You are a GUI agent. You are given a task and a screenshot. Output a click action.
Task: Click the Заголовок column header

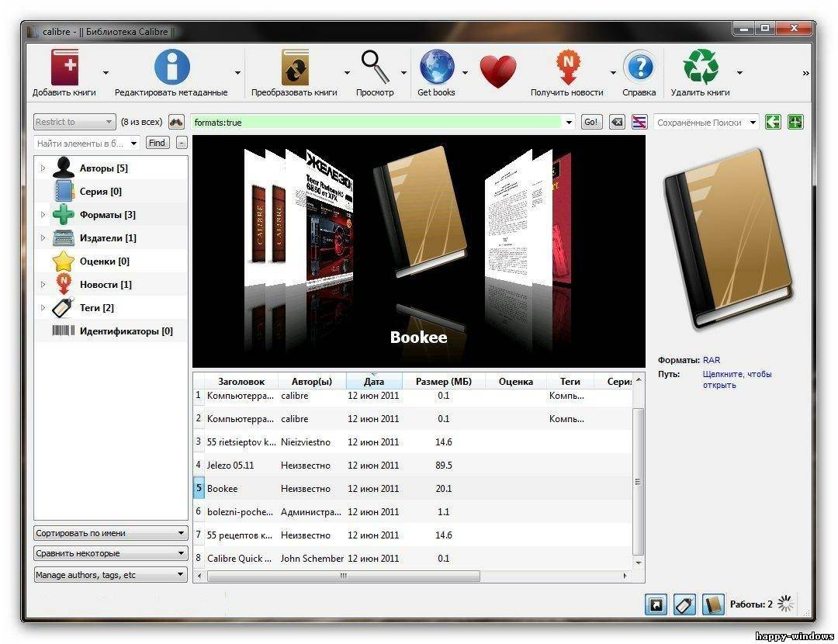coord(241,381)
